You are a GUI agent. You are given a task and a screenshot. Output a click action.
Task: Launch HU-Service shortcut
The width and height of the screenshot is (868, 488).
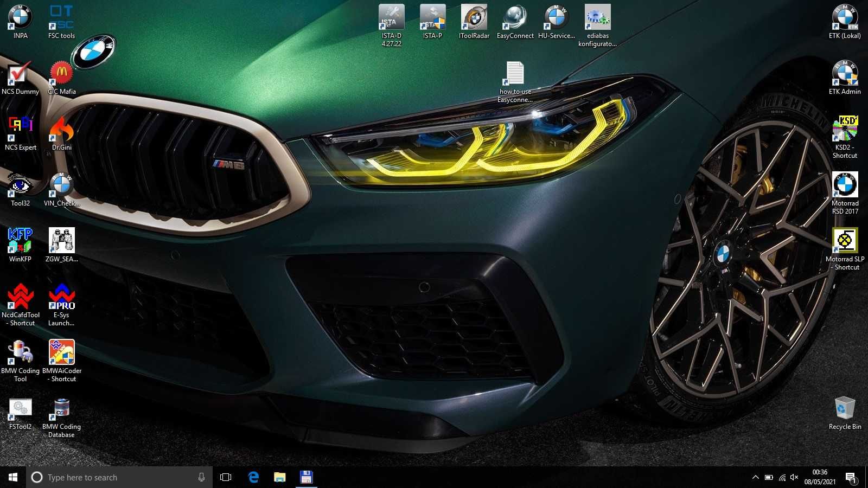(556, 22)
